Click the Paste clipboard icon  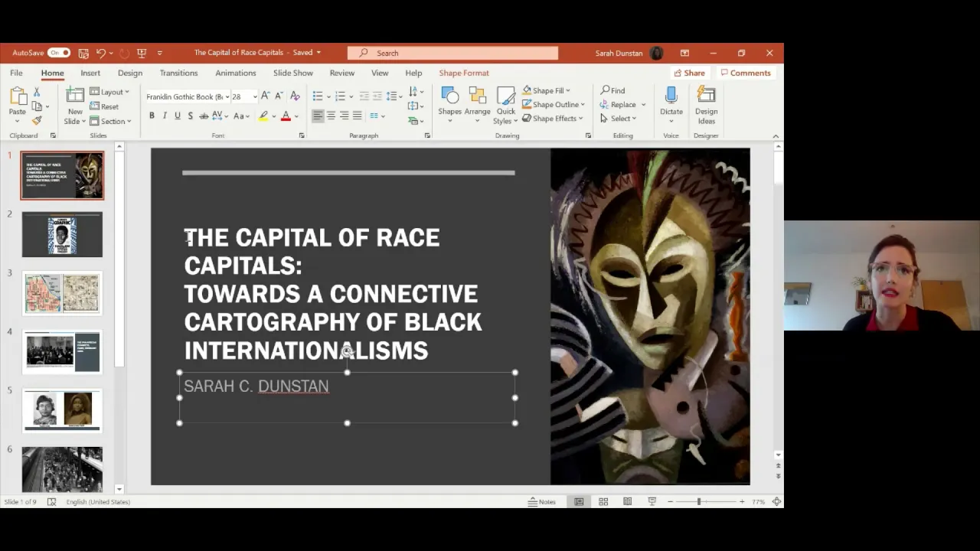[17, 97]
